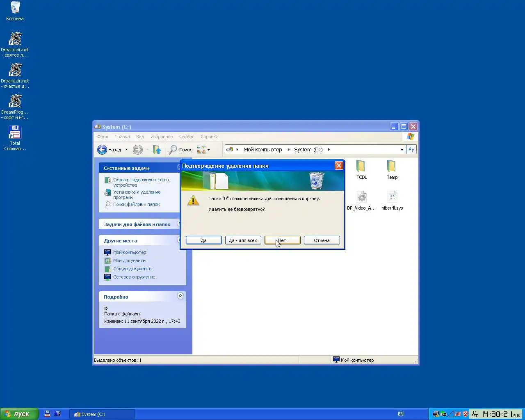Open the Файл menu
This screenshot has height=420, width=525.
coord(103,137)
